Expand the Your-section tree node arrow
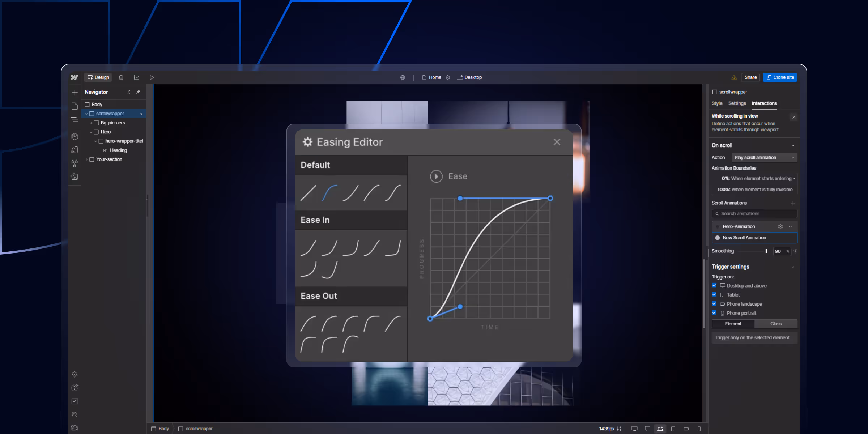Screen dimensions: 868x434 tap(86, 159)
